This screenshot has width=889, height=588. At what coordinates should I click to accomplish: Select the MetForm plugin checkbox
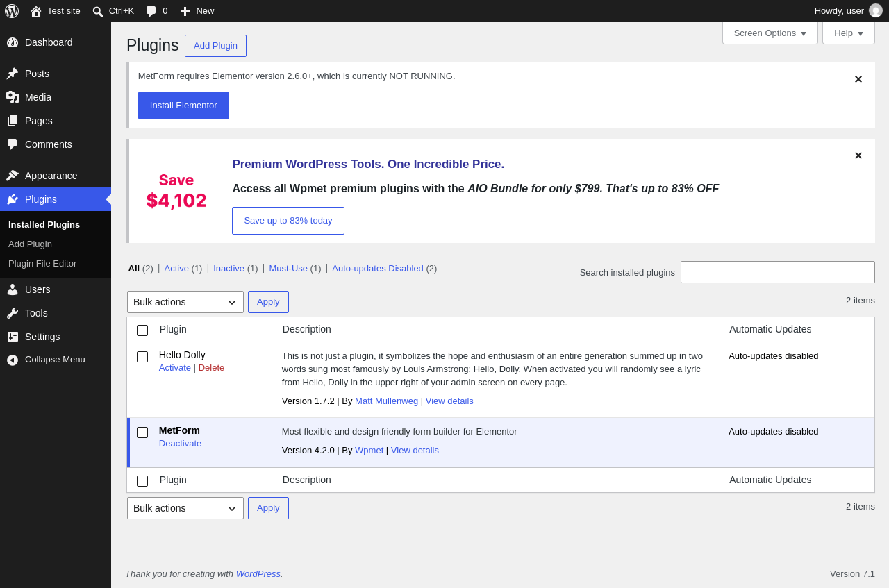[x=142, y=432]
